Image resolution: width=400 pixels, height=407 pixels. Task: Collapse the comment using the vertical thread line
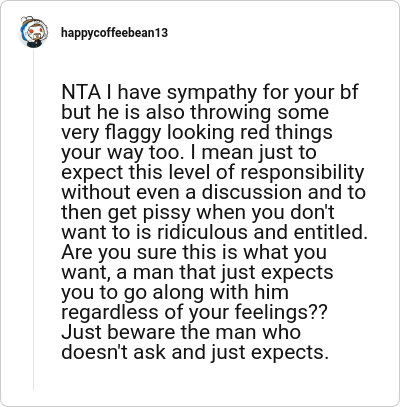[x=33, y=220]
